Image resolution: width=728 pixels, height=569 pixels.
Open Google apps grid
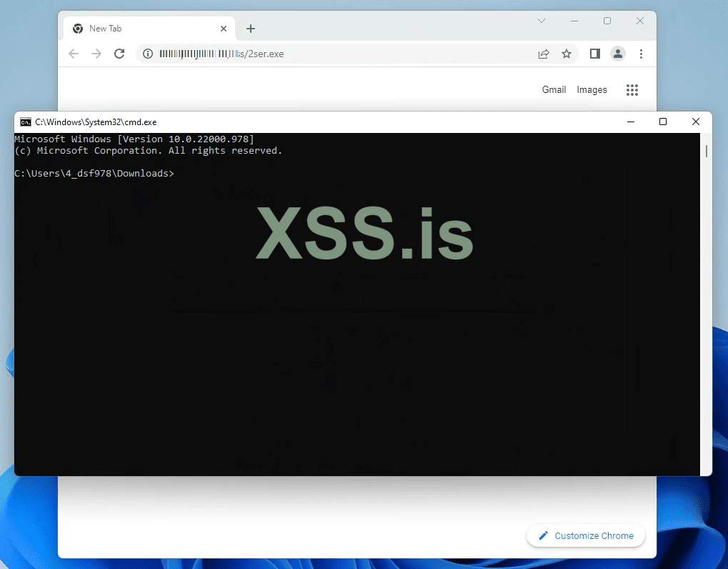[632, 89]
